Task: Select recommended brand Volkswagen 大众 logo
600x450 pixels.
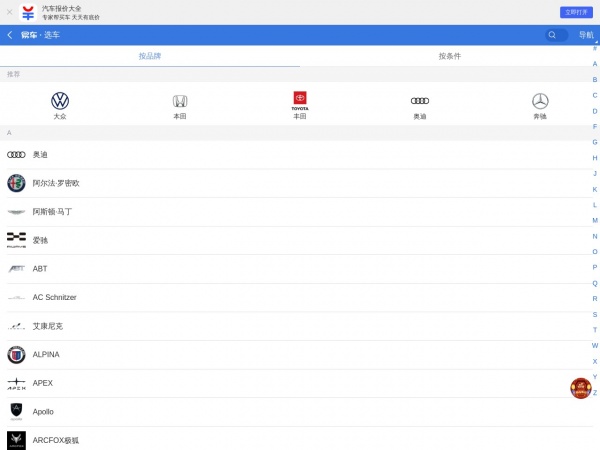Action: pyautogui.click(x=60, y=101)
